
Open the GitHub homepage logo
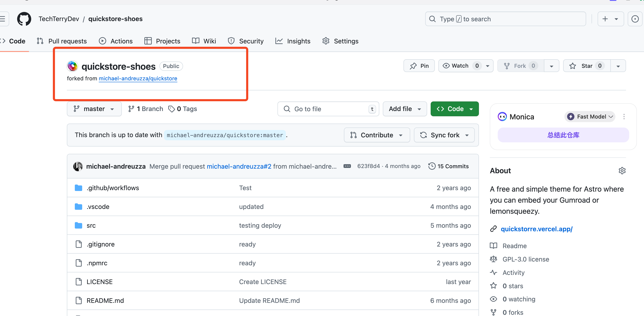(x=24, y=19)
